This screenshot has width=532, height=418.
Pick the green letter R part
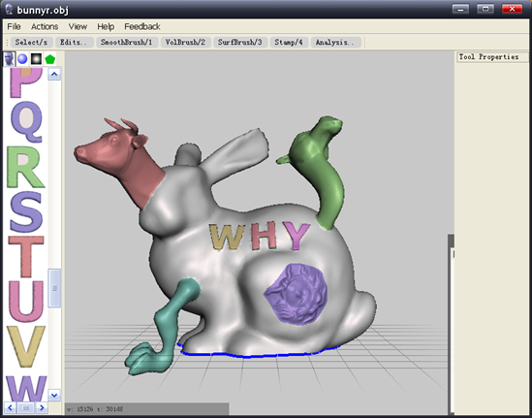coord(25,167)
